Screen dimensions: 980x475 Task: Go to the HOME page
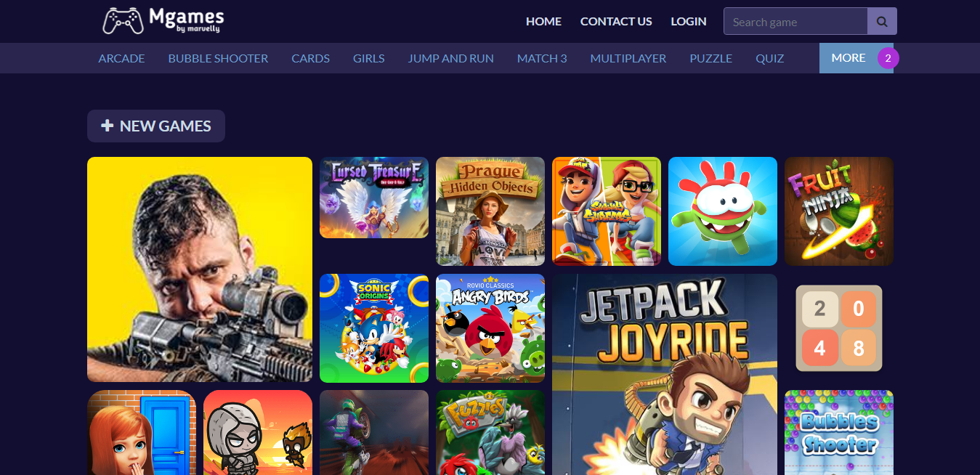coord(543,22)
